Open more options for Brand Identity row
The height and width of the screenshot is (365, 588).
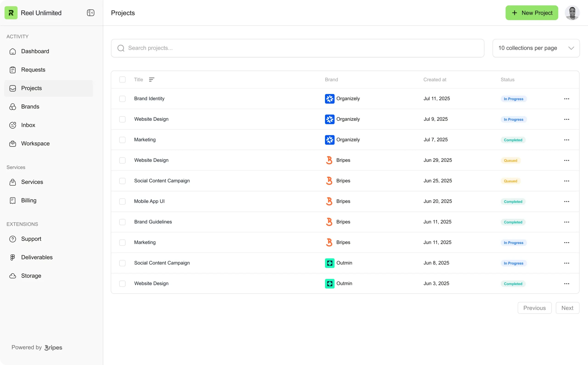click(567, 99)
